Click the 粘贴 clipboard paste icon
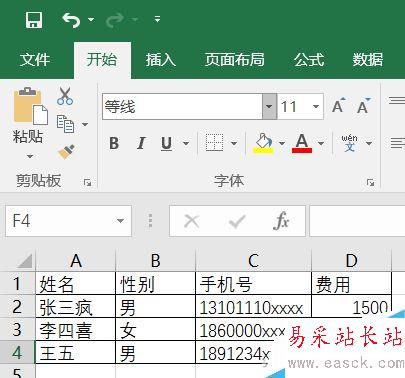Screen dimensions: 405x378 tap(30, 106)
